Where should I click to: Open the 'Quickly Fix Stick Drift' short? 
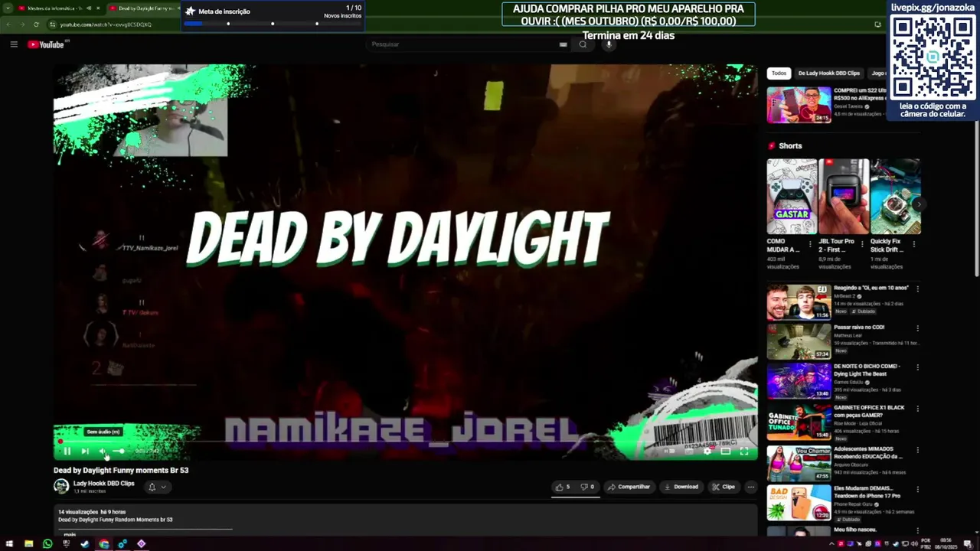click(895, 196)
